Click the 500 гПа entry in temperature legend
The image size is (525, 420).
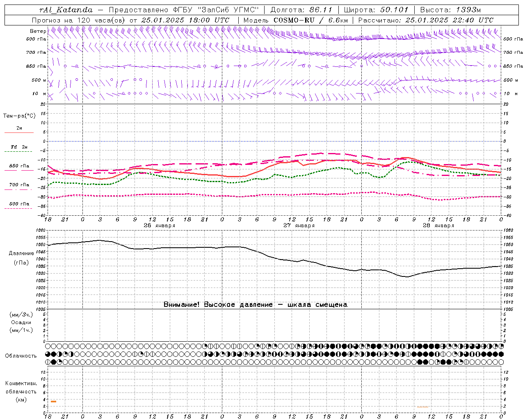(19, 204)
